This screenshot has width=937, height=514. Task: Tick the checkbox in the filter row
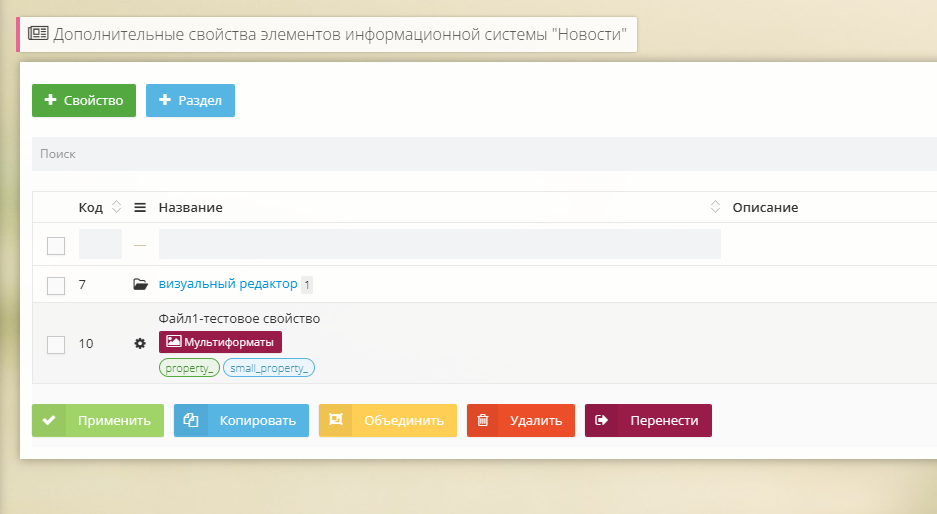pos(56,246)
